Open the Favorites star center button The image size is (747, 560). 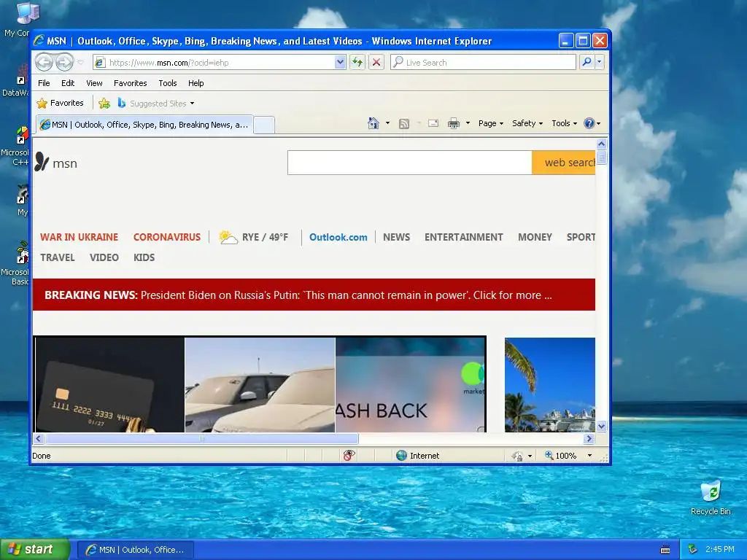pos(60,103)
